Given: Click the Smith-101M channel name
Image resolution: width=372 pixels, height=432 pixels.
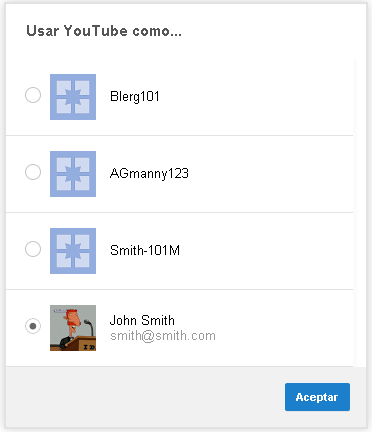Looking at the screenshot, I should pyautogui.click(x=145, y=250).
